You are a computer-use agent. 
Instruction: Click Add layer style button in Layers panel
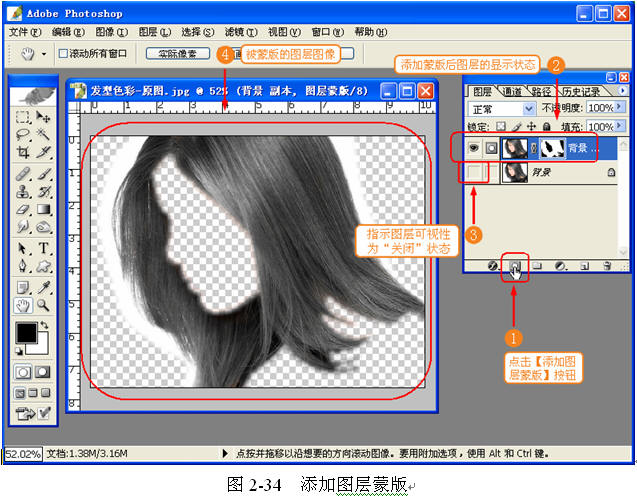(x=492, y=266)
